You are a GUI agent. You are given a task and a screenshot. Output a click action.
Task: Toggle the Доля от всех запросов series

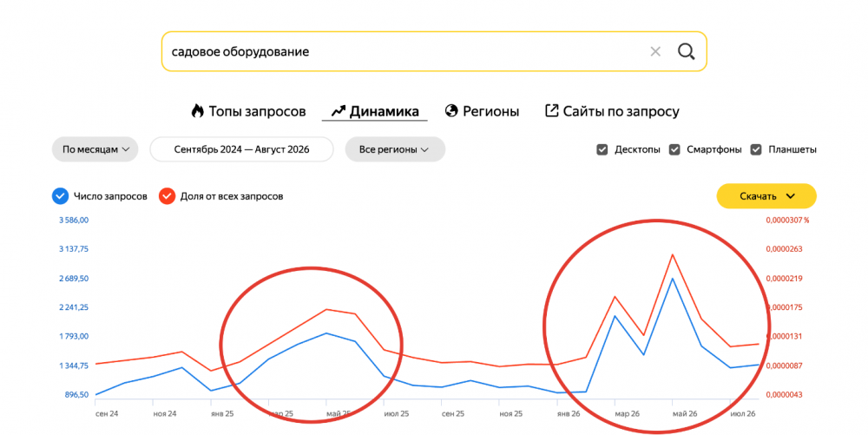167,196
